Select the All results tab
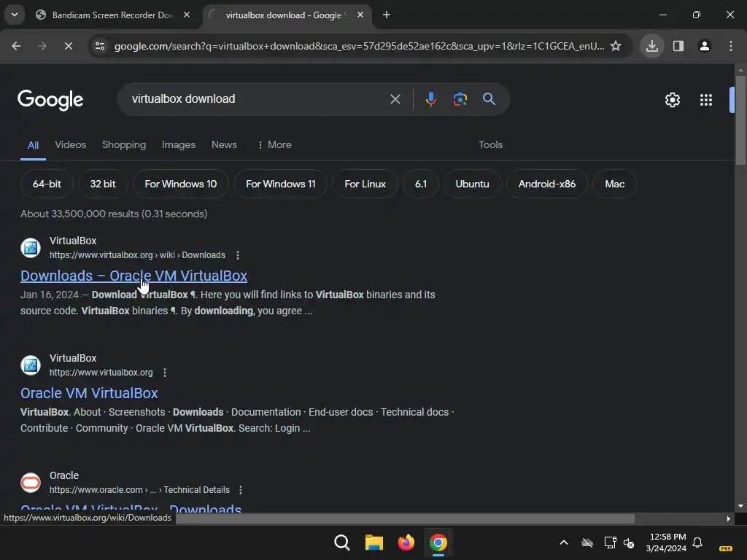 pyautogui.click(x=33, y=145)
